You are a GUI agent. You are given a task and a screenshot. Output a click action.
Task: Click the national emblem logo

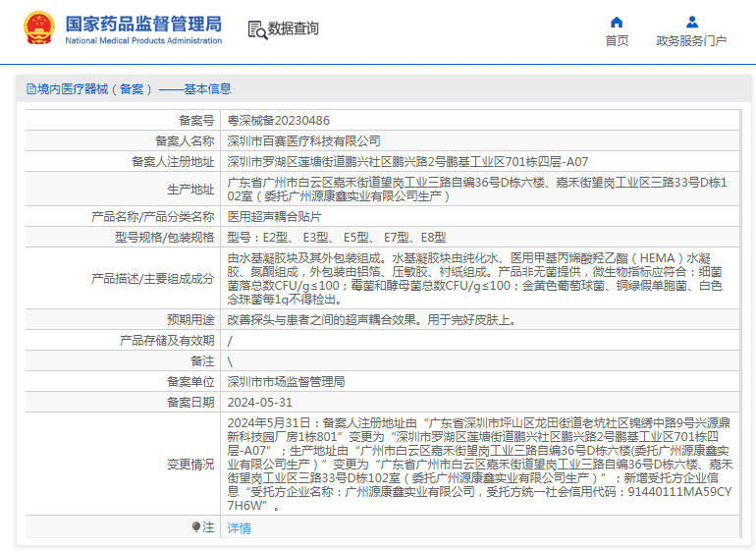coord(39,28)
